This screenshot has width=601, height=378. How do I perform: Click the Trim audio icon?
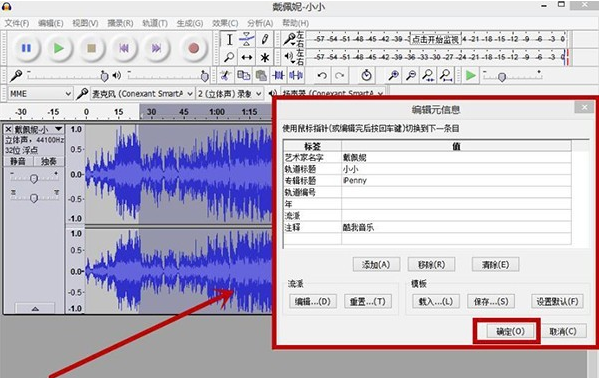pyautogui.click(x=279, y=76)
